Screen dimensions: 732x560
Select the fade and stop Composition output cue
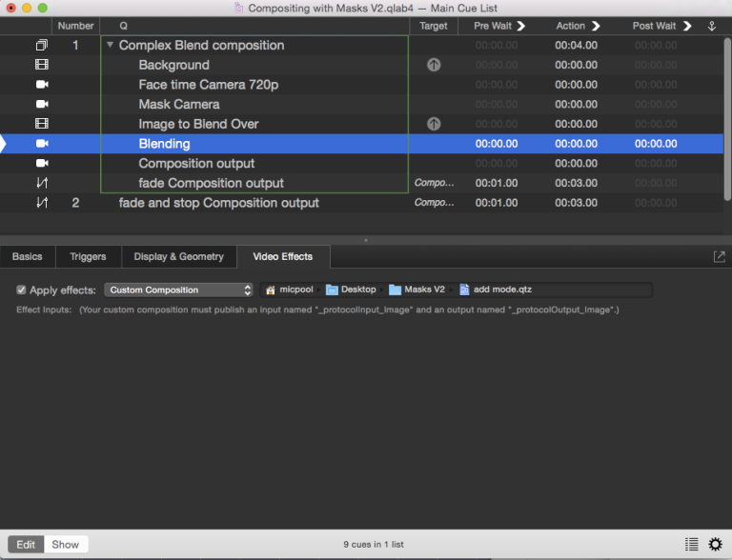coord(218,203)
